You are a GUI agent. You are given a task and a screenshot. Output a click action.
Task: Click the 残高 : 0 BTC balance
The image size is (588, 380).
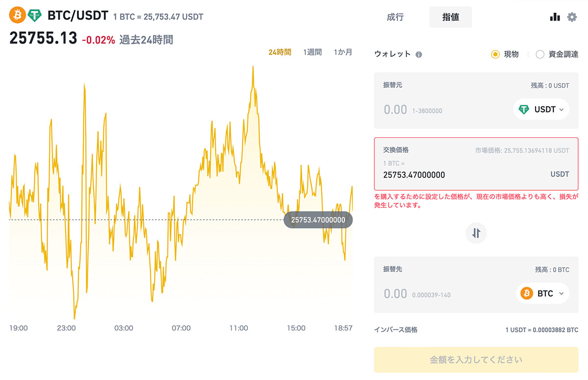pyautogui.click(x=552, y=270)
